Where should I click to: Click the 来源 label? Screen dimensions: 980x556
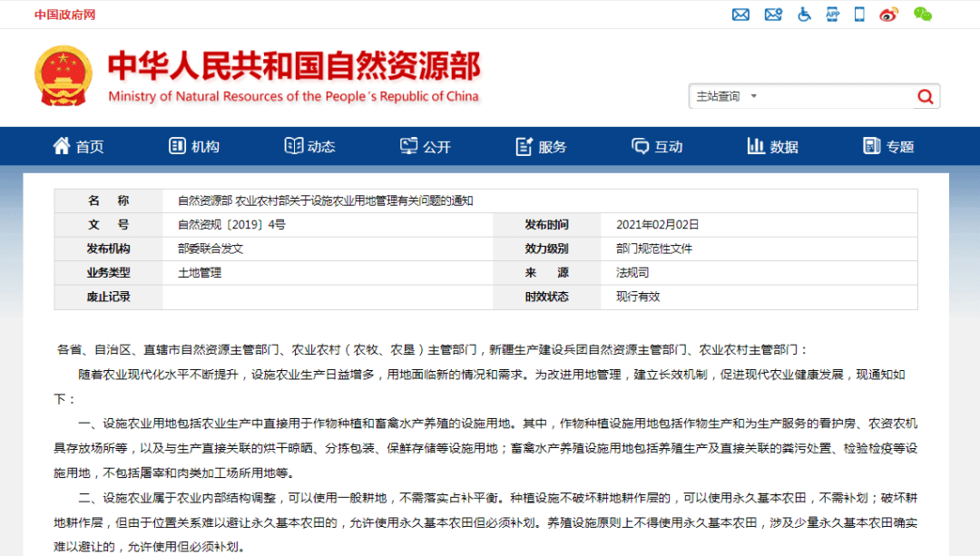546,272
